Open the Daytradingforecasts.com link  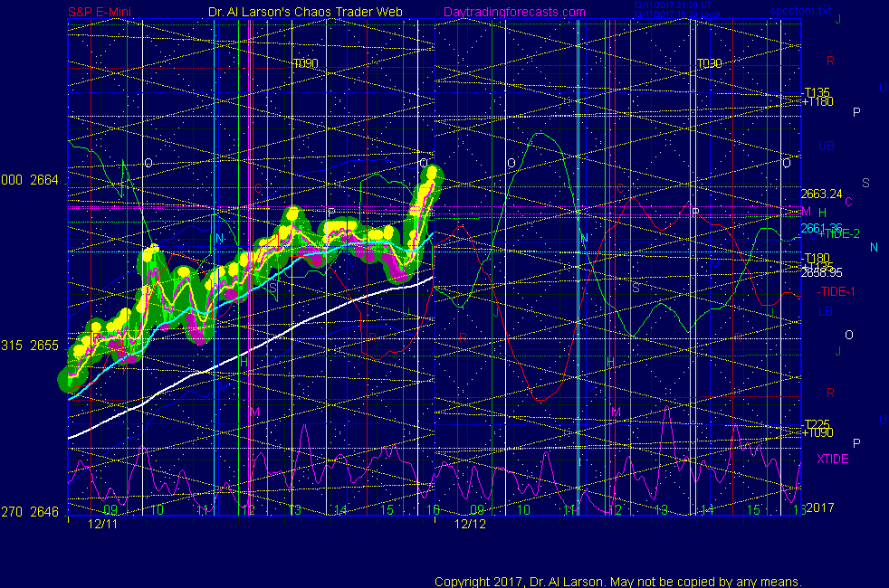(514, 12)
